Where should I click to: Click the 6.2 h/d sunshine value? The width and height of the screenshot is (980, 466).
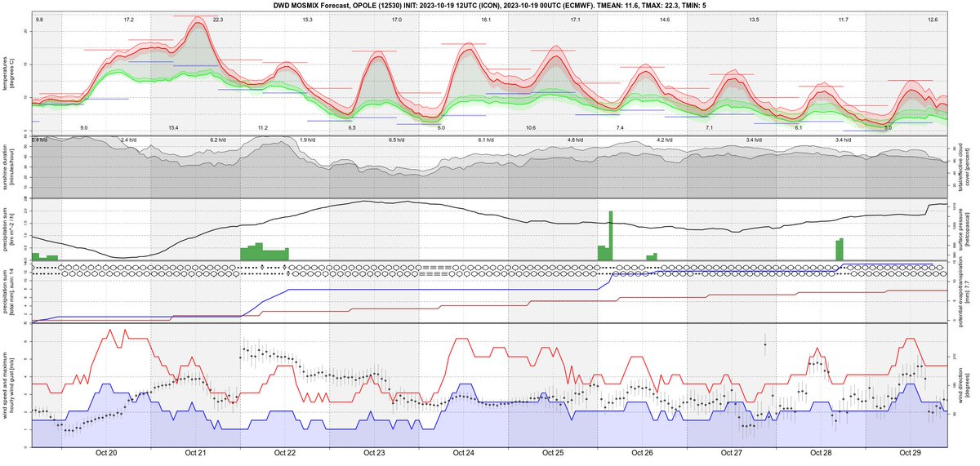pos(218,140)
